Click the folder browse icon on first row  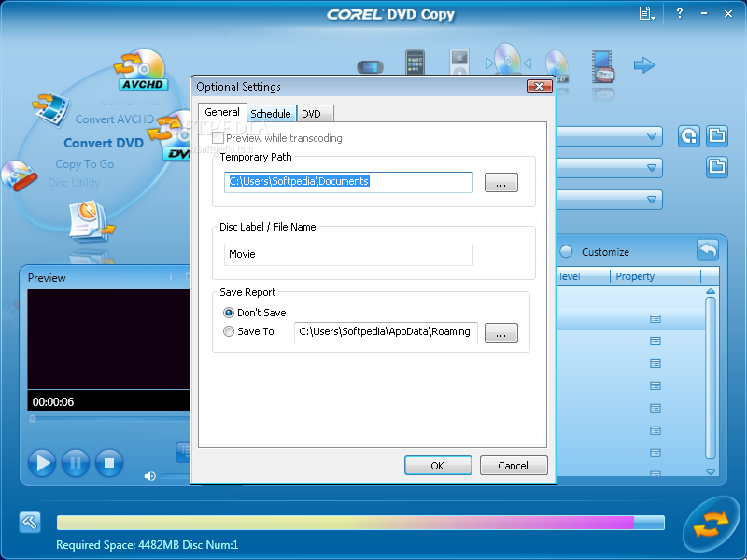[x=717, y=136]
